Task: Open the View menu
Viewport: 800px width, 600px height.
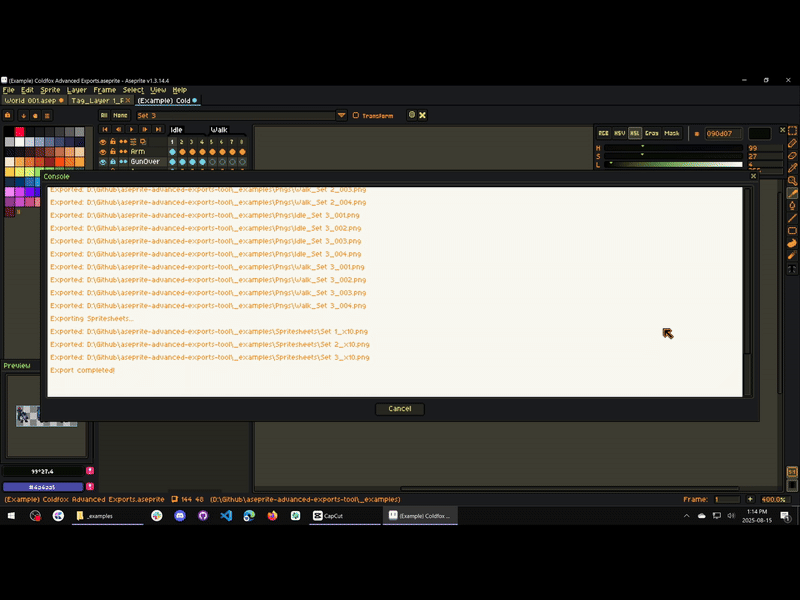Action: coord(158,90)
